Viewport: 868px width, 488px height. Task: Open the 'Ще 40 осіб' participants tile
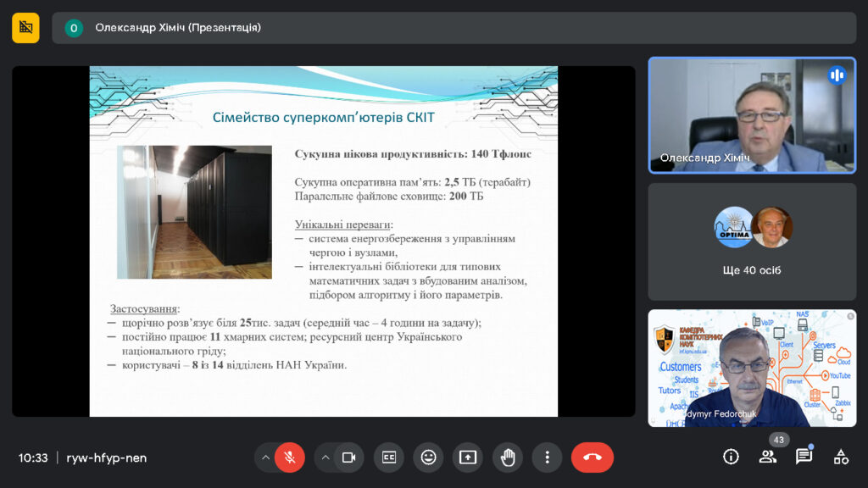coord(752,242)
